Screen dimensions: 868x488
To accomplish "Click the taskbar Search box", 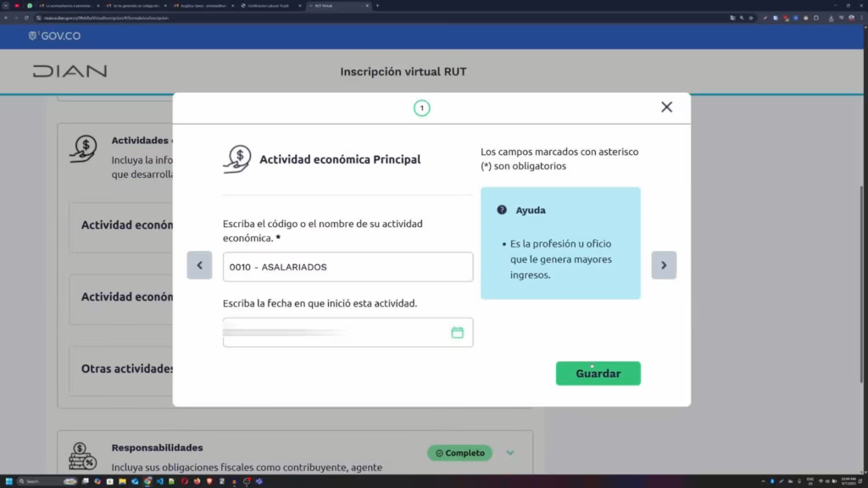I will (47, 481).
